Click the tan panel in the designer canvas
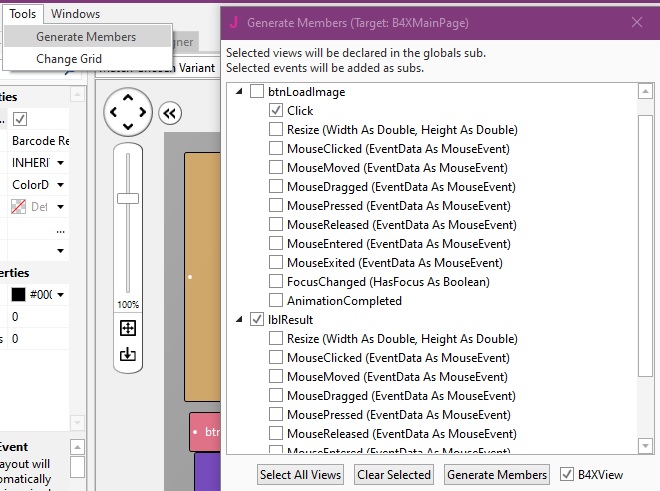This screenshot has height=491, width=660. (x=201, y=270)
